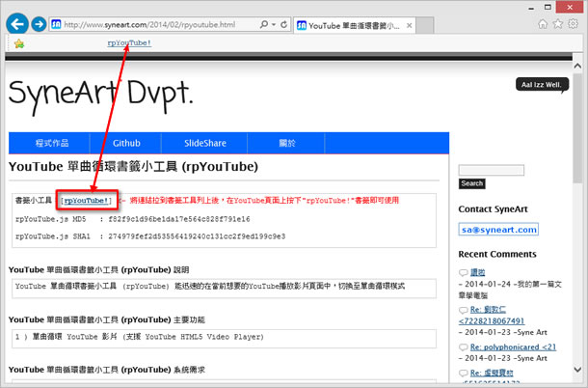Click the address bar search magnifier icon
Viewport: 588px width, 388px height.
click(x=263, y=24)
